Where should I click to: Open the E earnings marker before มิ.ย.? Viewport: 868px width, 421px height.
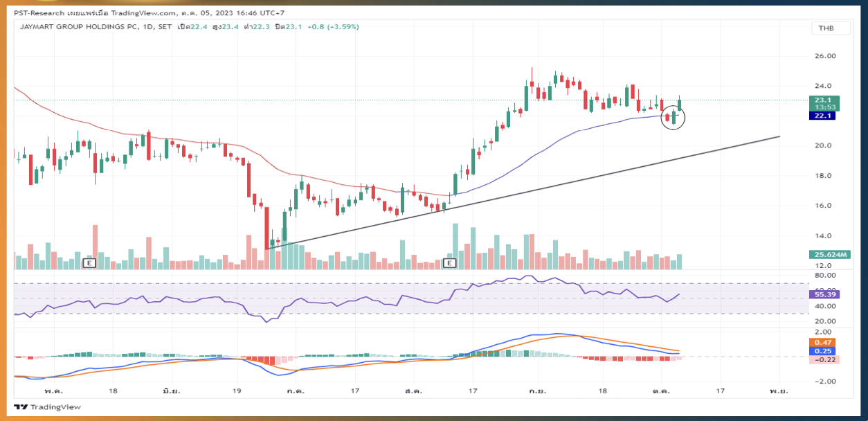(89, 262)
